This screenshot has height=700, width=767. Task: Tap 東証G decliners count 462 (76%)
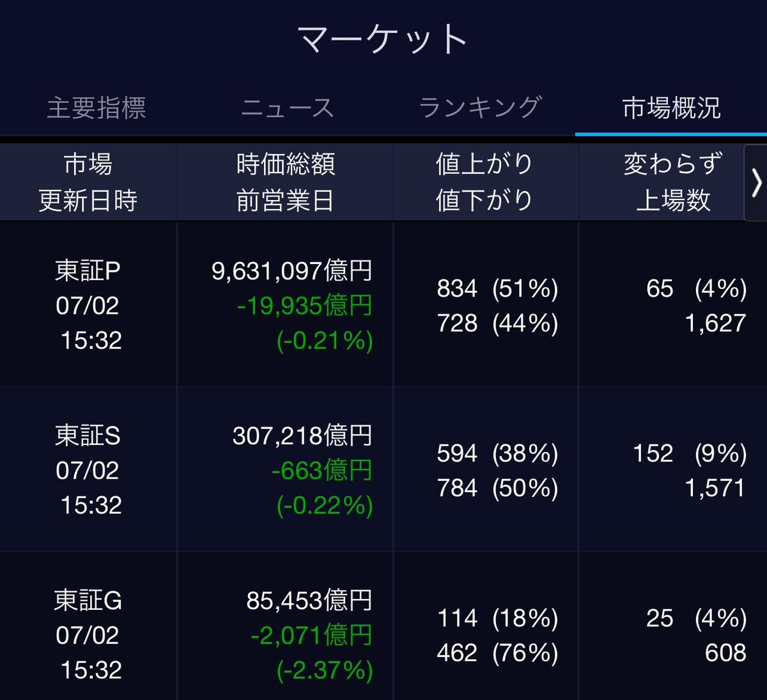(497, 653)
